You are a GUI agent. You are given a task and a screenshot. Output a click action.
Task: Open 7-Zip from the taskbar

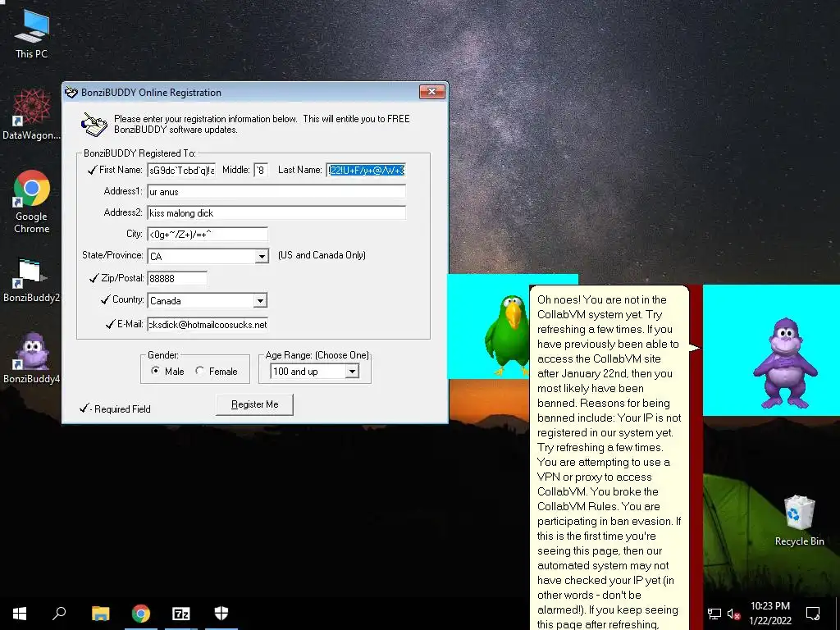[181, 614]
